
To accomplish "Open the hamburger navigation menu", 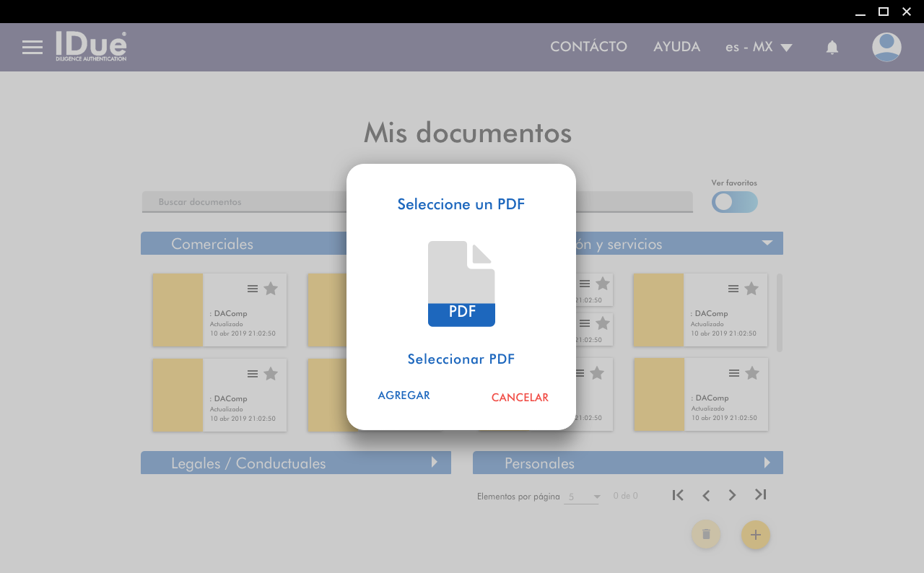I will (32, 48).
